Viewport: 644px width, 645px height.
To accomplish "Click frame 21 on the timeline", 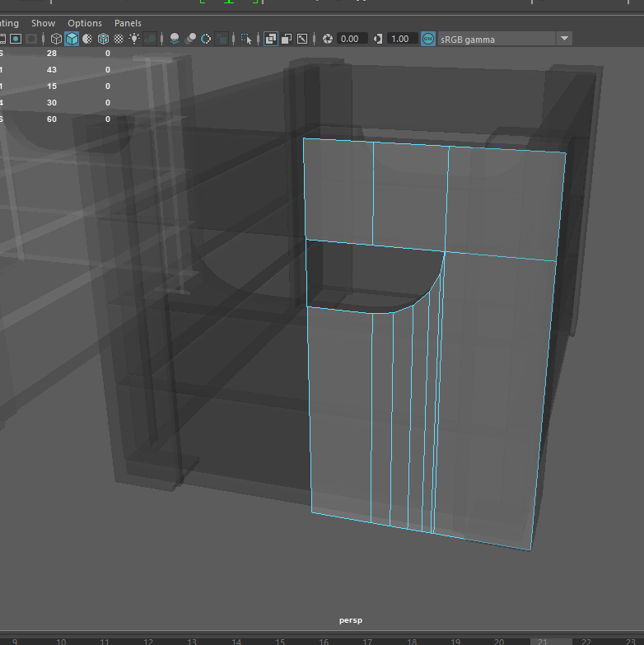I will [542, 641].
